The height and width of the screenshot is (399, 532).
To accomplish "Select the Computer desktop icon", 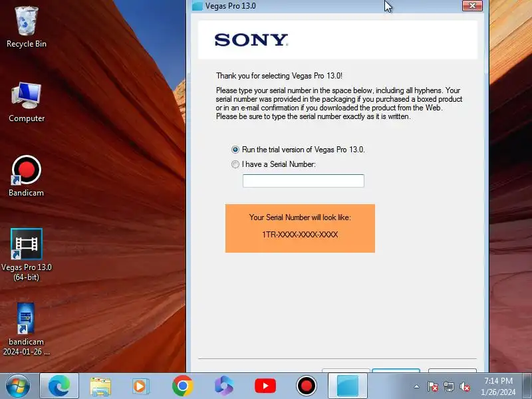I will [x=27, y=102].
